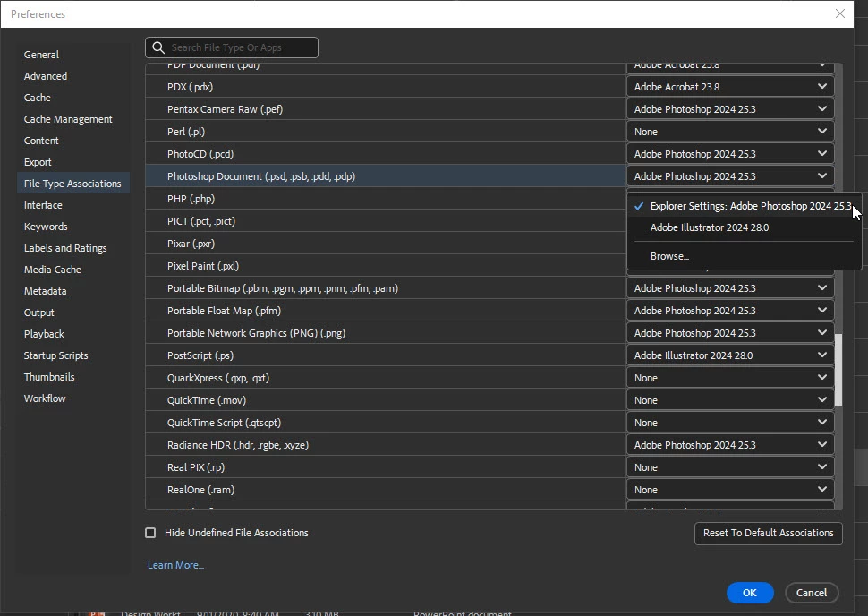Screen dimensions: 868x616
Task: Select File Type Associations in sidebar
Action: click(73, 184)
